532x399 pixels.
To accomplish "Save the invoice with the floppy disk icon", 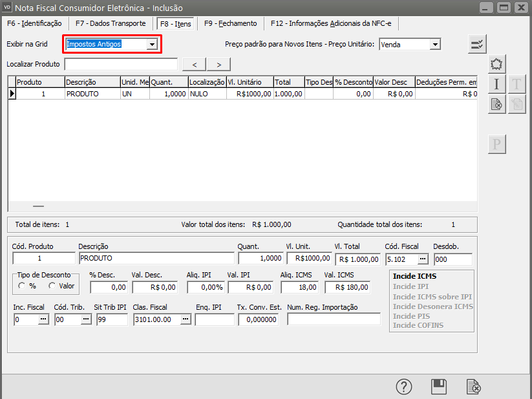I will (439, 387).
